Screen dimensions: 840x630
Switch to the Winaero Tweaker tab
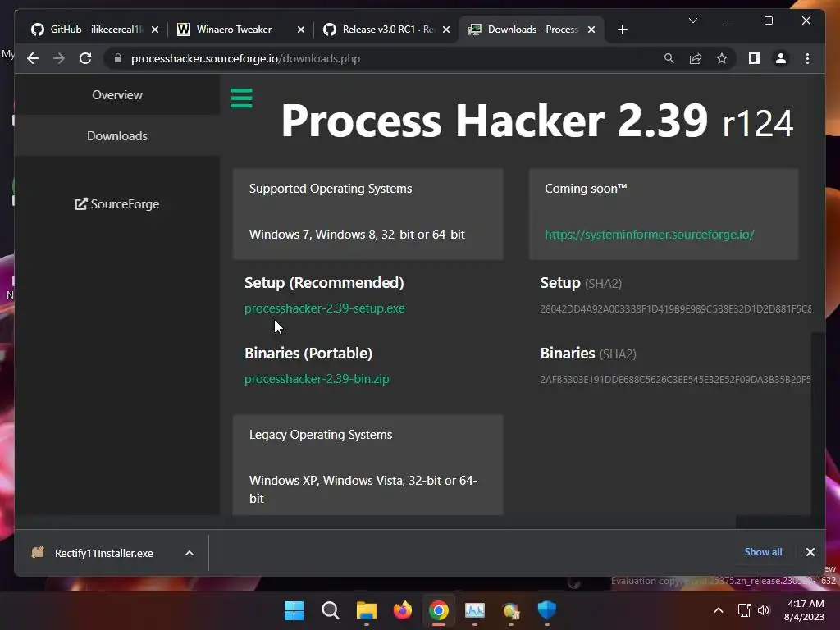point(234,30)
